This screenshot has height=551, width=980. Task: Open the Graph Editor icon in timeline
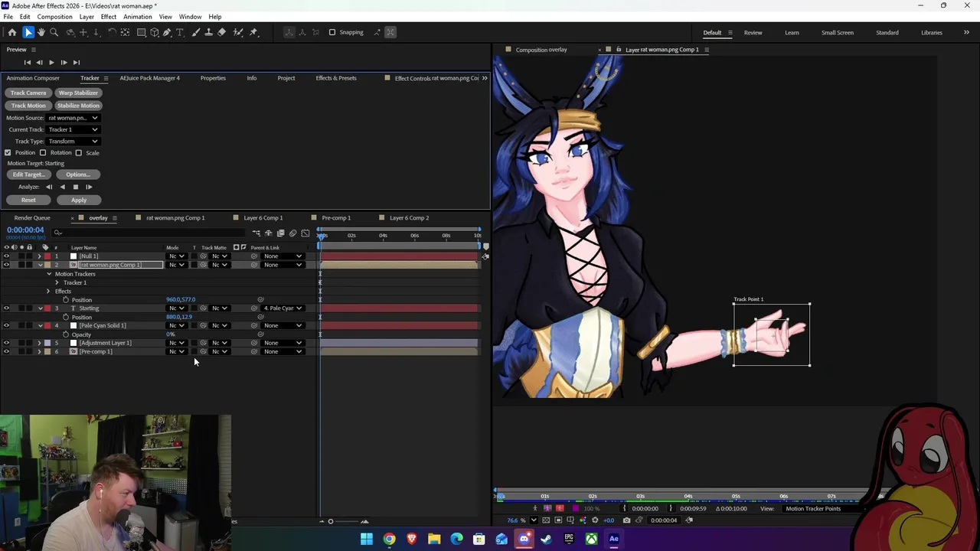pos(305,233)
